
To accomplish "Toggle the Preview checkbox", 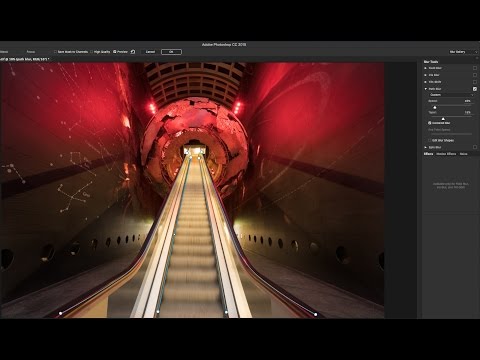I will (115, 52).
